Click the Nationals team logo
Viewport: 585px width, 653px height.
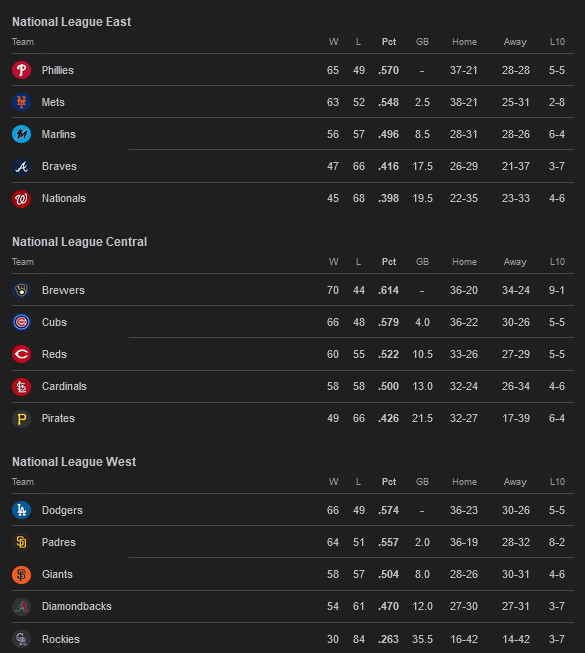(21, 198)
